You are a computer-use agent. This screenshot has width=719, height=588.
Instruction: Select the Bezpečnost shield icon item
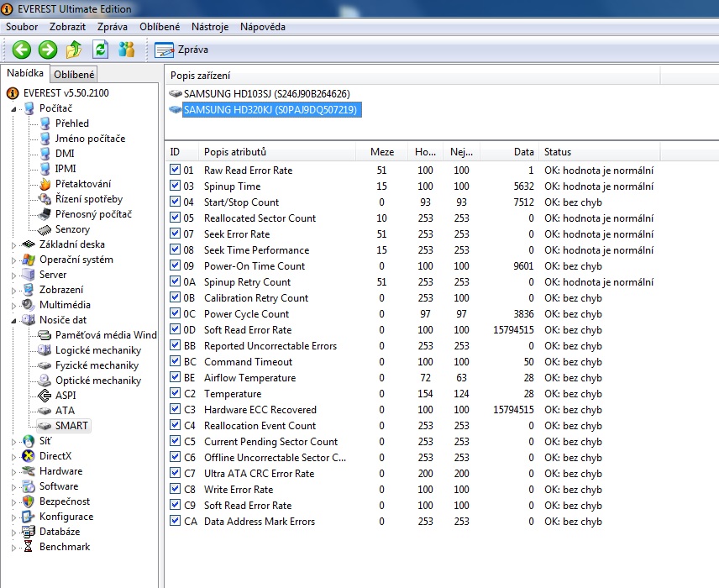pos(29,501)
